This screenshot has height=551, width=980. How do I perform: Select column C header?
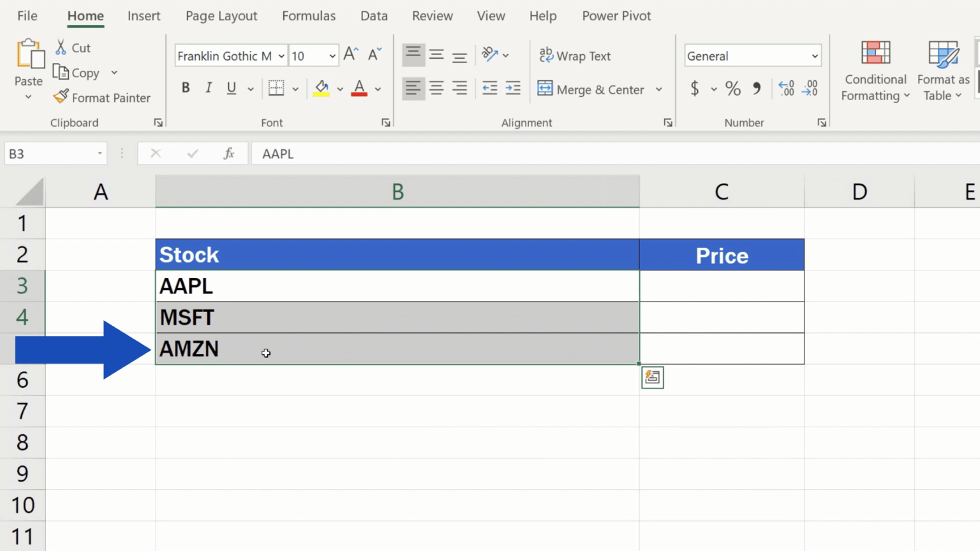[x=722, y=191]
